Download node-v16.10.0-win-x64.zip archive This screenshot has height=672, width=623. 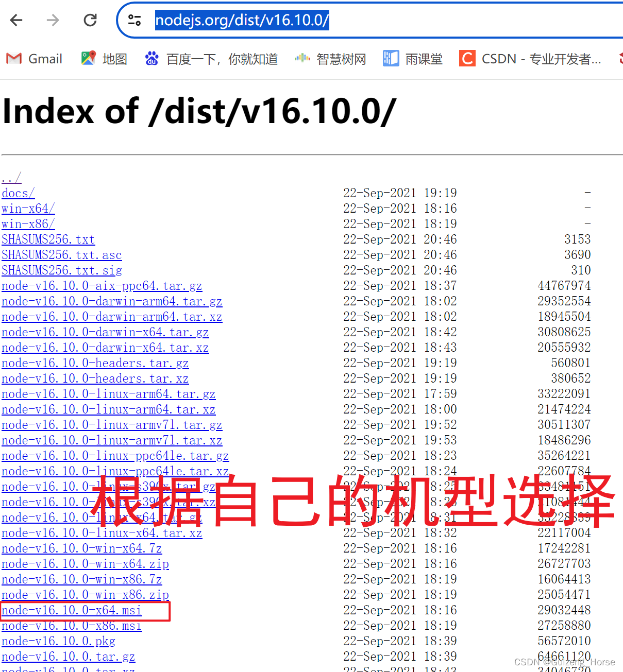click(x=85, y=564)
